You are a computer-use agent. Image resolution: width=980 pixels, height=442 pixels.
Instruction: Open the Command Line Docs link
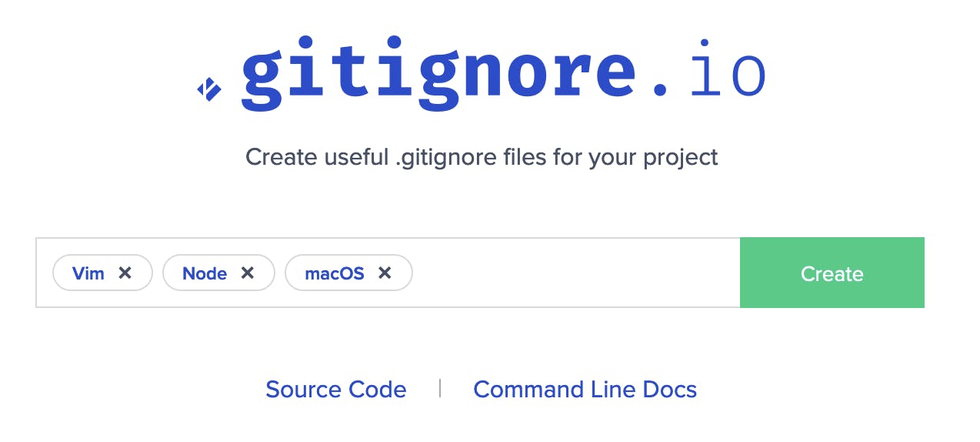585,390
